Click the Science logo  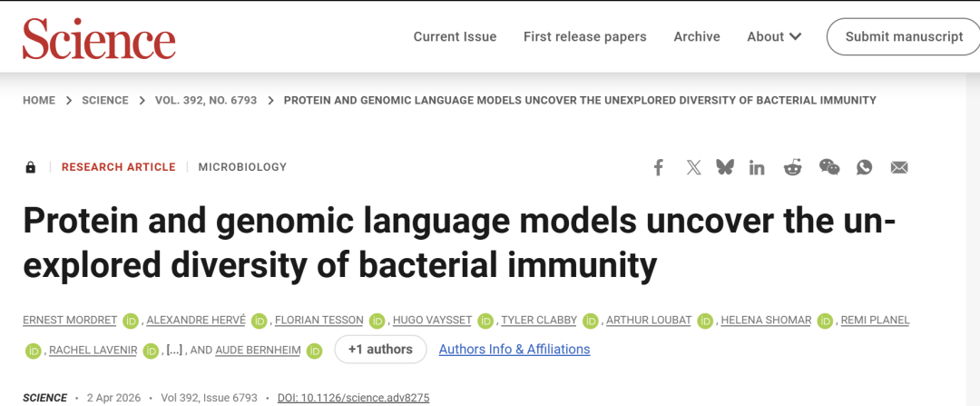[x=99, y=39]
